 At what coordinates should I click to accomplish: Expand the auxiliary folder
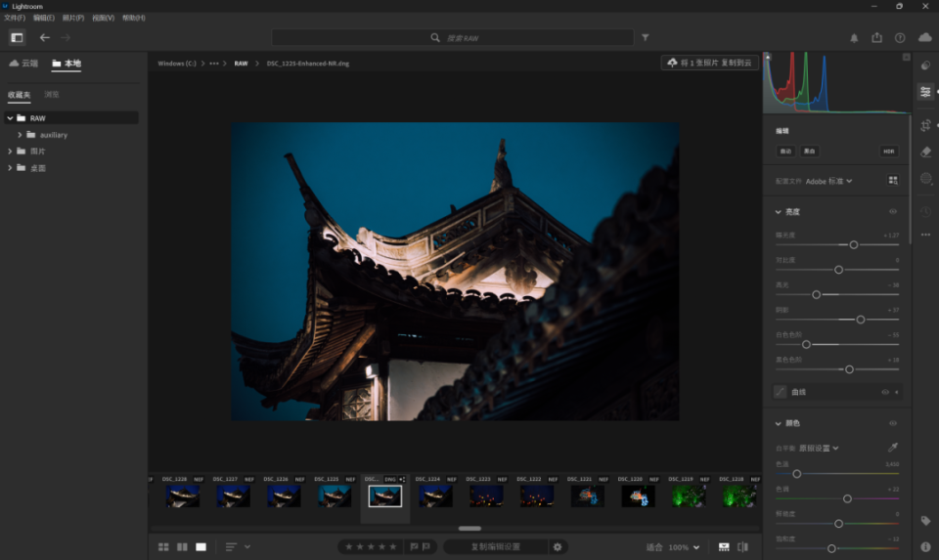pos(20,135)
